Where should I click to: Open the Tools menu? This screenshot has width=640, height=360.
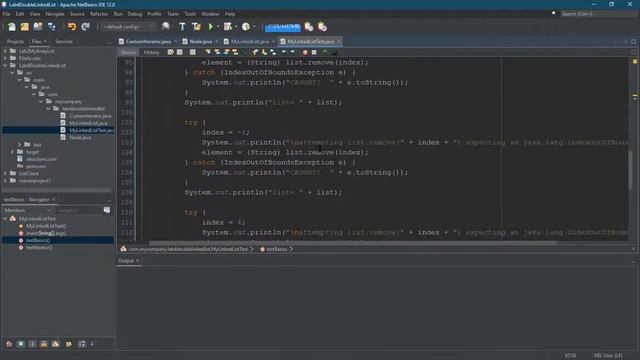[x=190, y=14]
